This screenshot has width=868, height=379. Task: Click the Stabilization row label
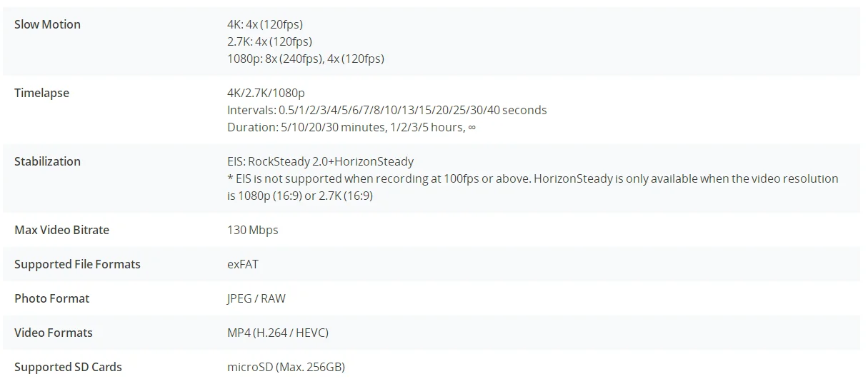coord(47,161)
